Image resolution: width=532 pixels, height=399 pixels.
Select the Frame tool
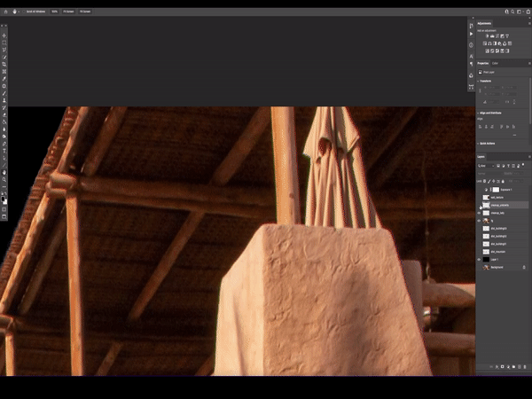coord(4,71)
